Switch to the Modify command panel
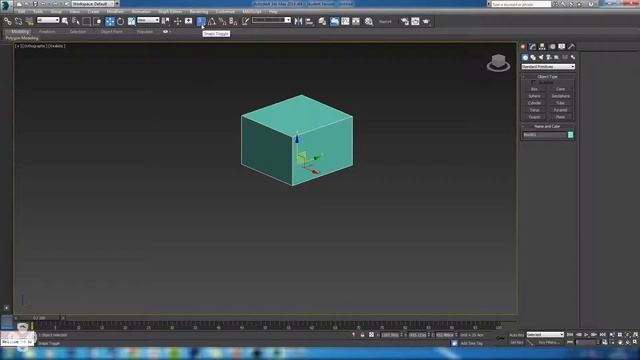Image resolution: width=640 pixels, height=360 pixels. 532,47
